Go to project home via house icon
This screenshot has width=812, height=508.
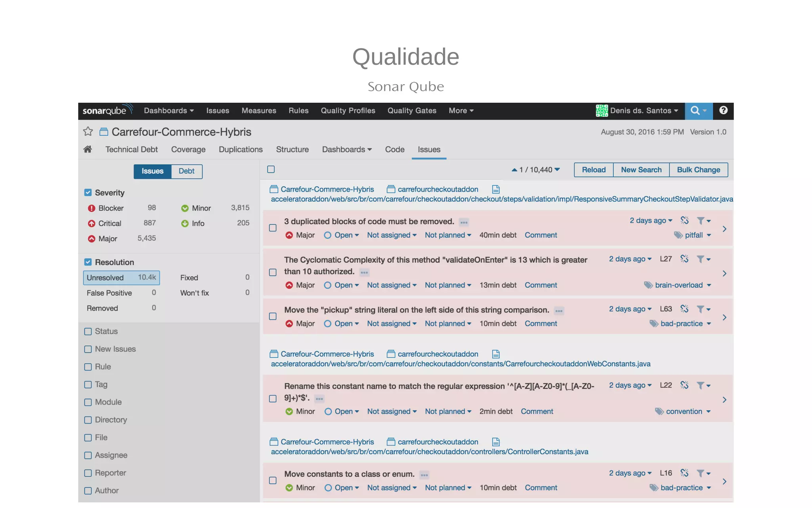[x=88, y=149]
